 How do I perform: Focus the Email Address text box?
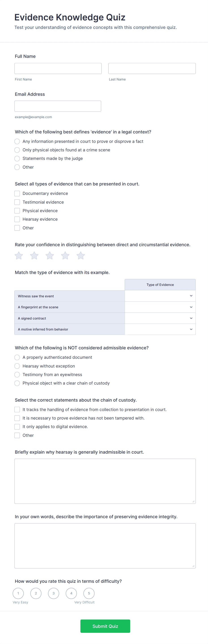(58, 106)
